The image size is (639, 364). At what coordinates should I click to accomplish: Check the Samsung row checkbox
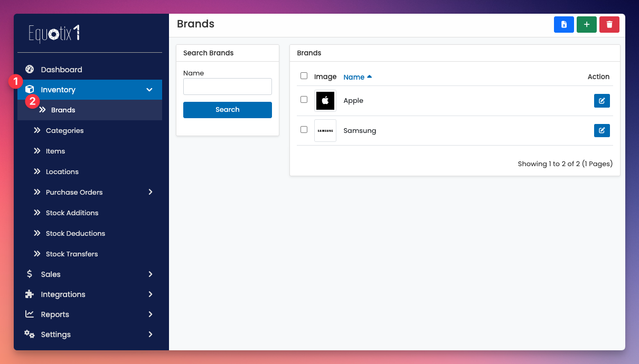click(x=304, y=130)
